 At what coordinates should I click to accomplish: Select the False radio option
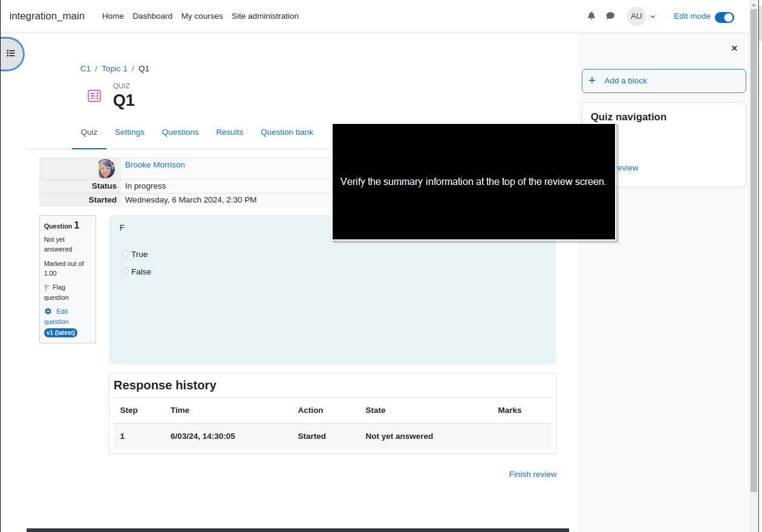click(126, 271)
